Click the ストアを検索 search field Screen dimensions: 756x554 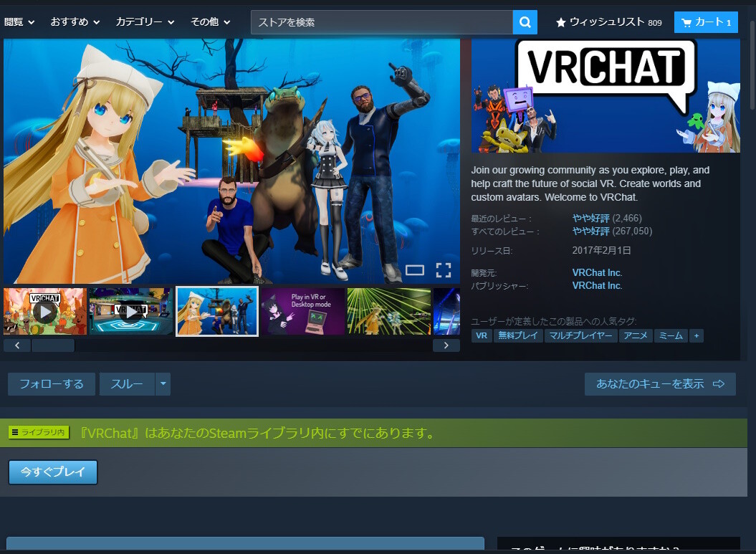click(381, 22)
